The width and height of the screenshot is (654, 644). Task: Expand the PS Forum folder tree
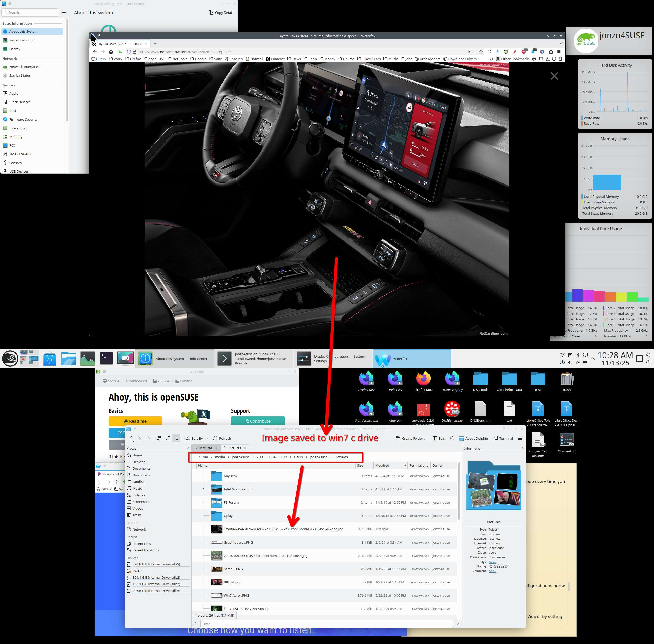click(x=204, y=503)
